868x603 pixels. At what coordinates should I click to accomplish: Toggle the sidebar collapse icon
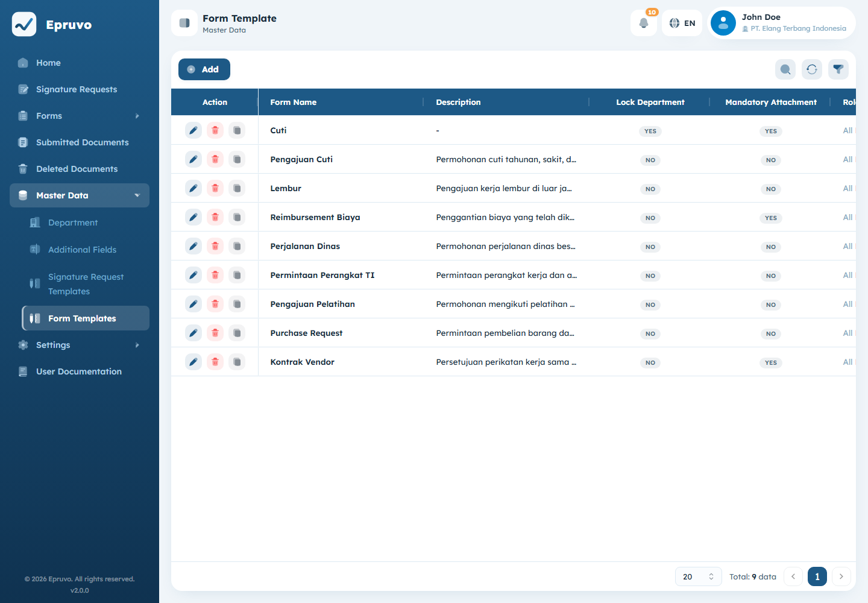[184, 23]
